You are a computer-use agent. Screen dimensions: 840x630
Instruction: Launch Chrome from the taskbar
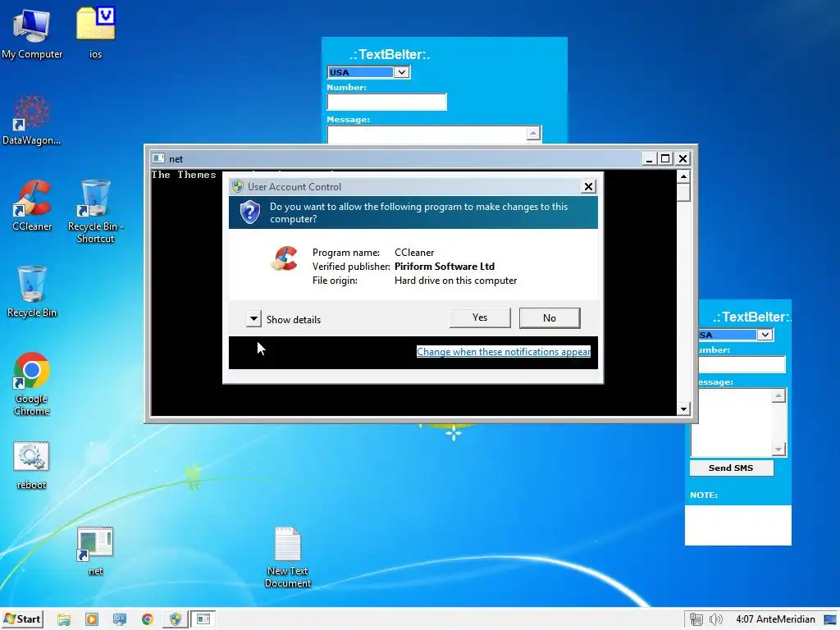click(148, 620)
